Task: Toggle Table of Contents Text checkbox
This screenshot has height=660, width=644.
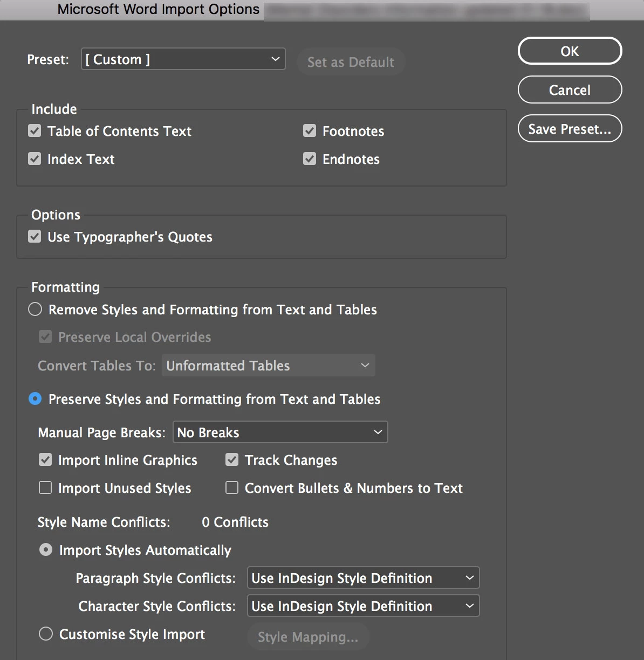Action: pos(35,130)
